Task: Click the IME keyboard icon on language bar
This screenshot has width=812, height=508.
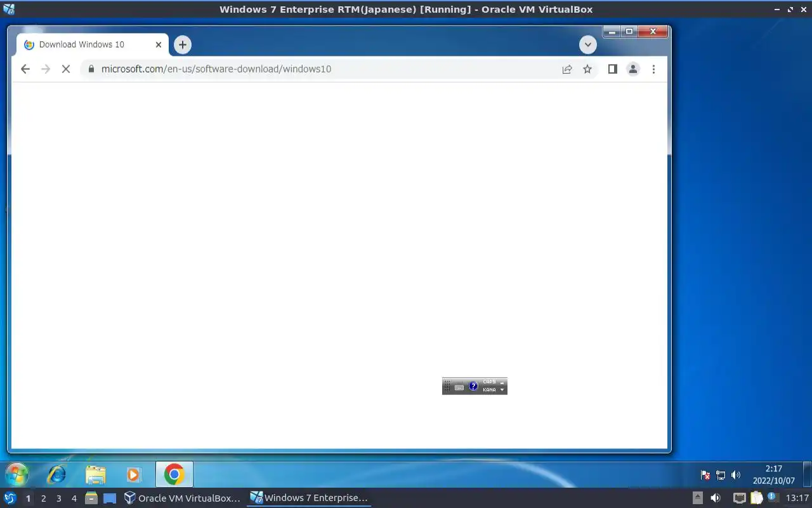Action: click(459, 387)
